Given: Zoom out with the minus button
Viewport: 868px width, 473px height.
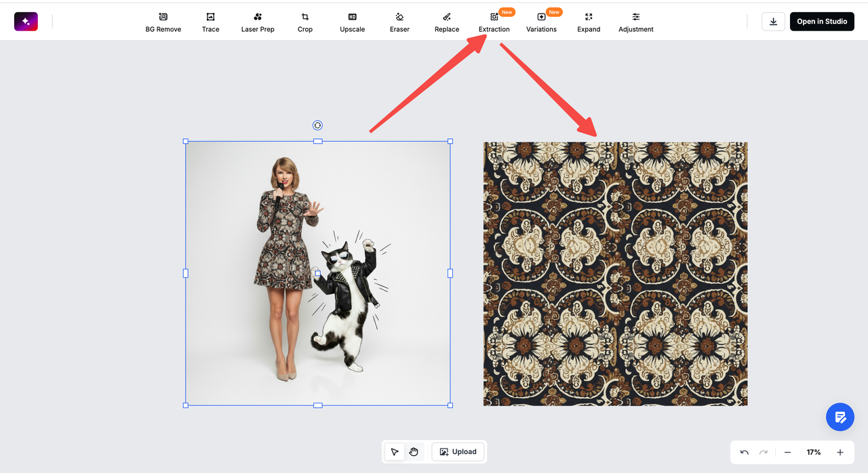Looking at the screenshot, I should coord(787,452).
